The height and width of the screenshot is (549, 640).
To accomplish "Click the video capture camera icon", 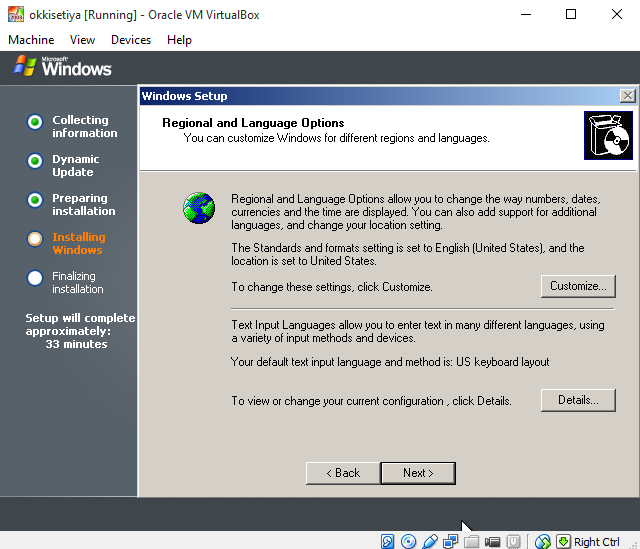I will point(492,542).
